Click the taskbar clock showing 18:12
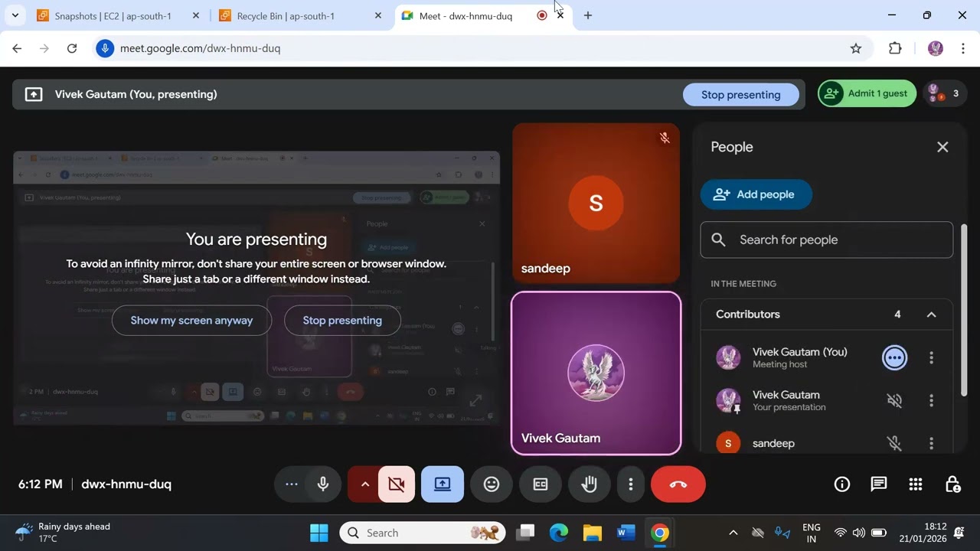This screenshot has height=551, width=980. [x=923, y=533]
